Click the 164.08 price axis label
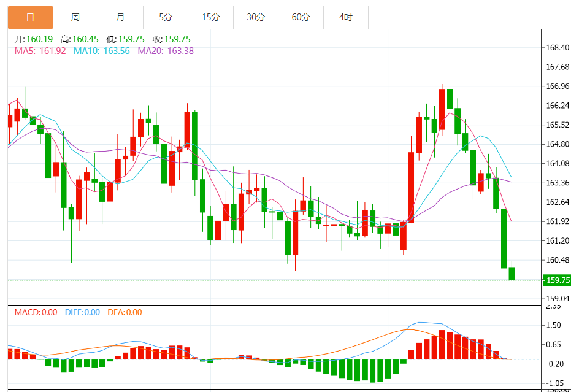The width and height of the screenshot is (571, 392). coord(557,163)
